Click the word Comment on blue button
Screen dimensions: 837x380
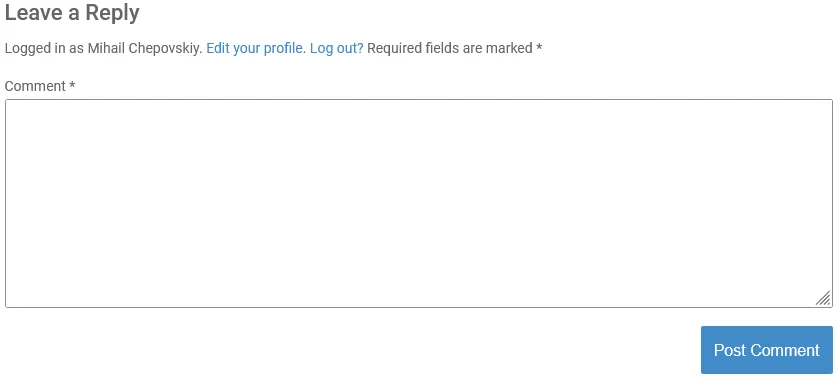point(785,350)
